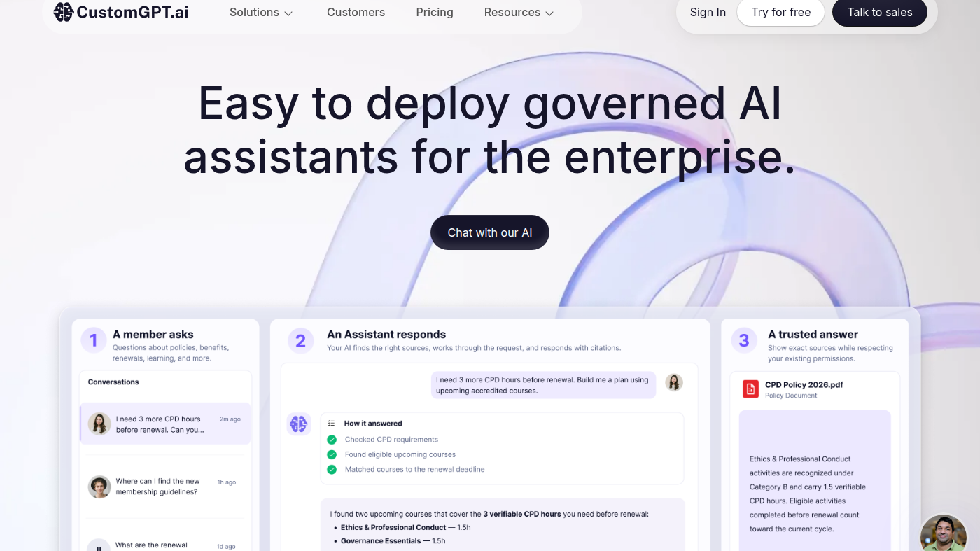Click the 'An Assistant responds' heading
Viewport: 980px width, 551px height.
386,335
